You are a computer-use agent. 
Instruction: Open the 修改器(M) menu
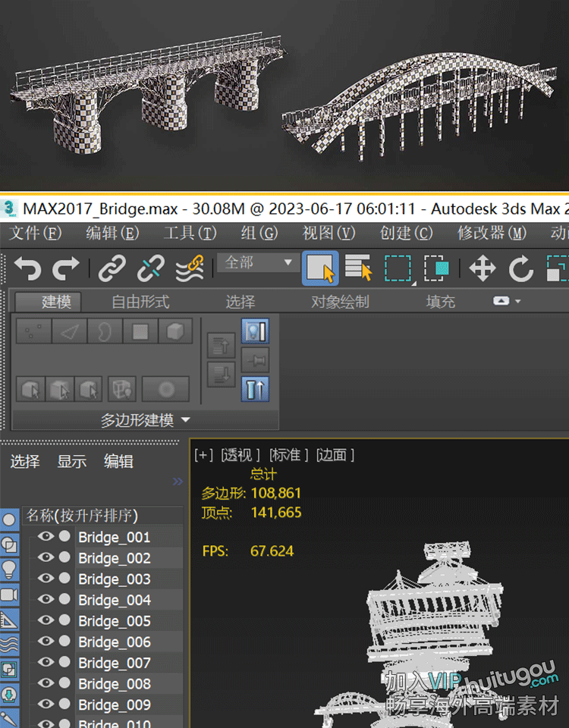click(491, 233)
